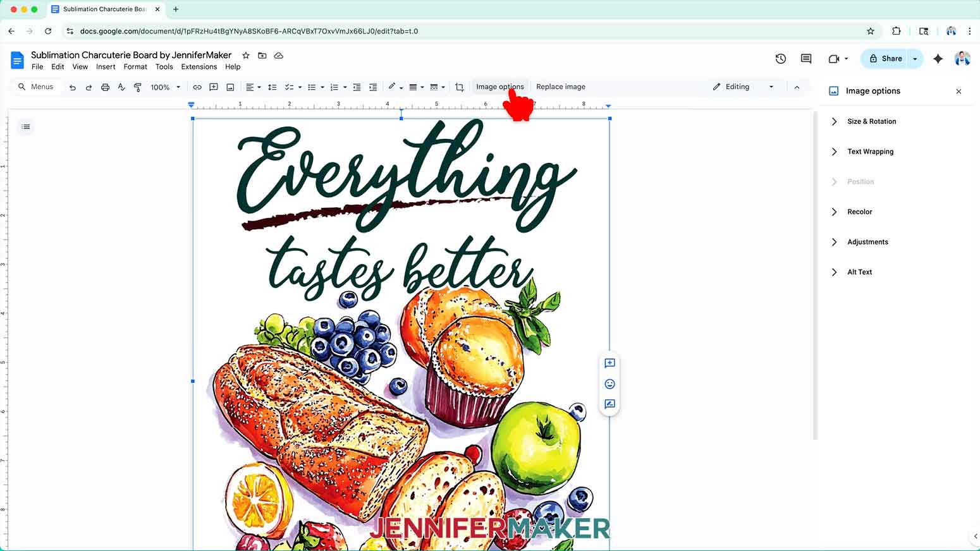The image size is (980, 551).
Task: Decrease indent
Action: (x=357, y=87)
